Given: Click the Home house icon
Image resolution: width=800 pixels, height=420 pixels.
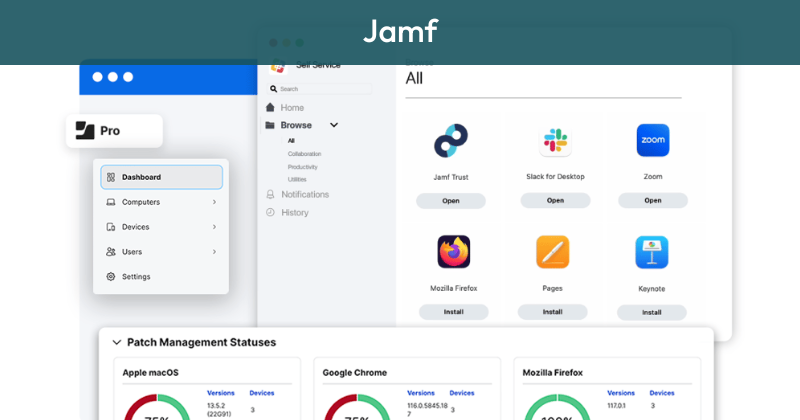Looking at the screenshot, I should tap(270, 107).
